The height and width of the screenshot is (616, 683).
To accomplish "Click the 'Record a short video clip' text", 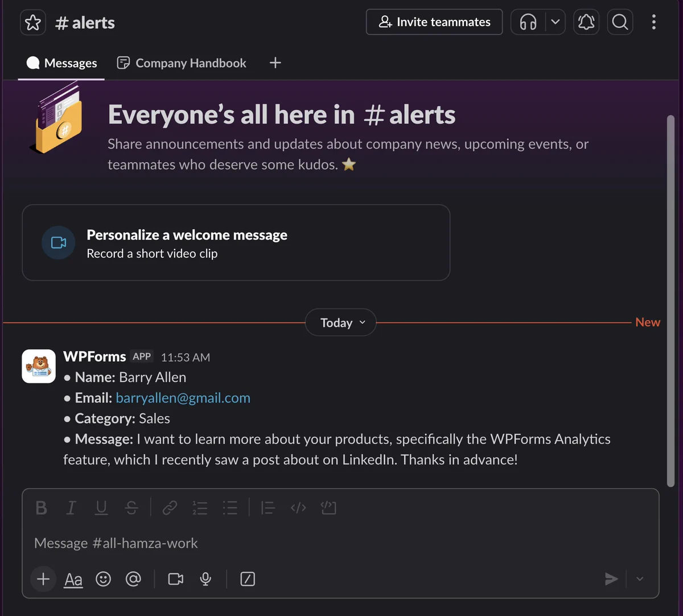I will tap(152, 254).
